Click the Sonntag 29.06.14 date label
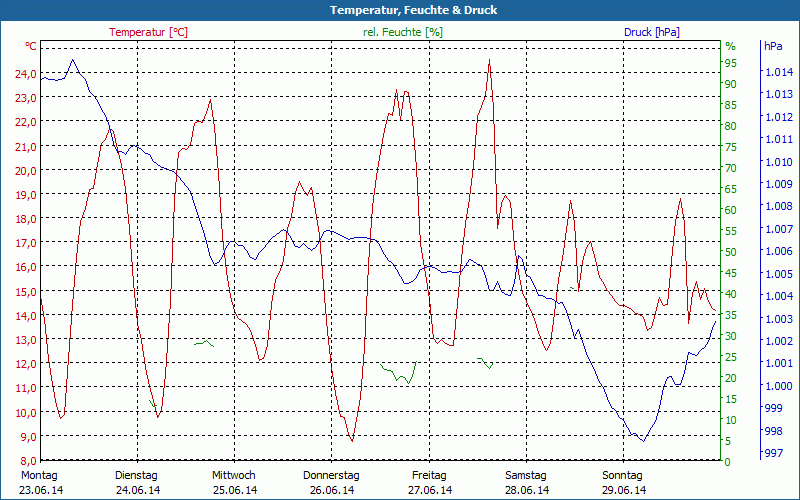This screenshot has width=800, height=500. coord(623,482)
